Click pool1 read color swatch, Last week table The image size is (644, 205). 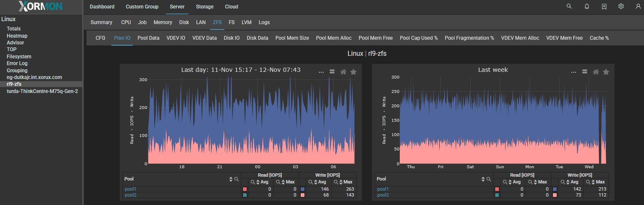497,189
